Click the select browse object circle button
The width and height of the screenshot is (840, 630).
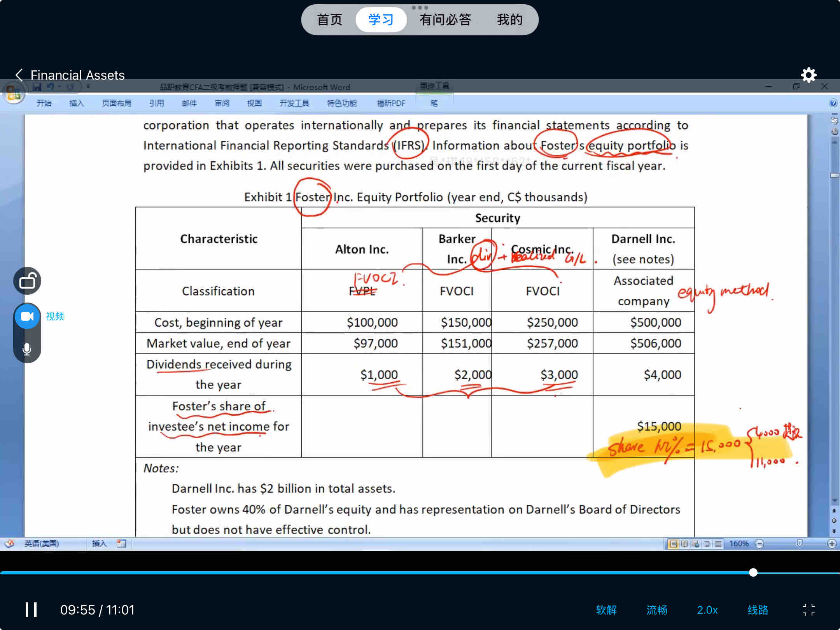834,520
